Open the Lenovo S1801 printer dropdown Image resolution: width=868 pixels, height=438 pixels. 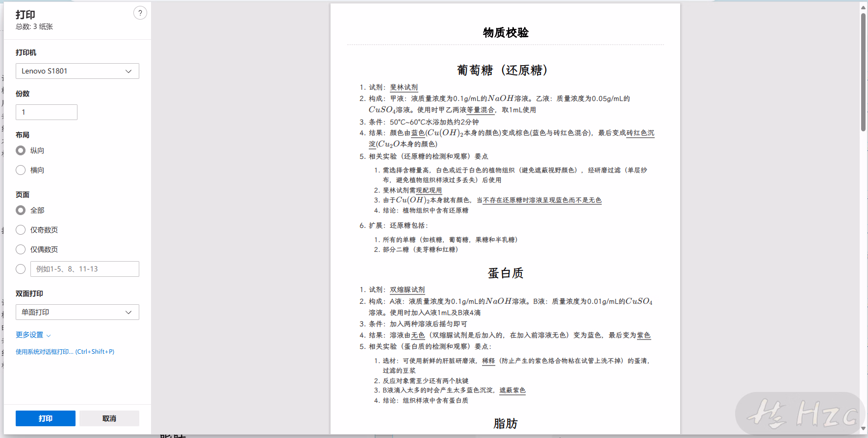(77, 71)
